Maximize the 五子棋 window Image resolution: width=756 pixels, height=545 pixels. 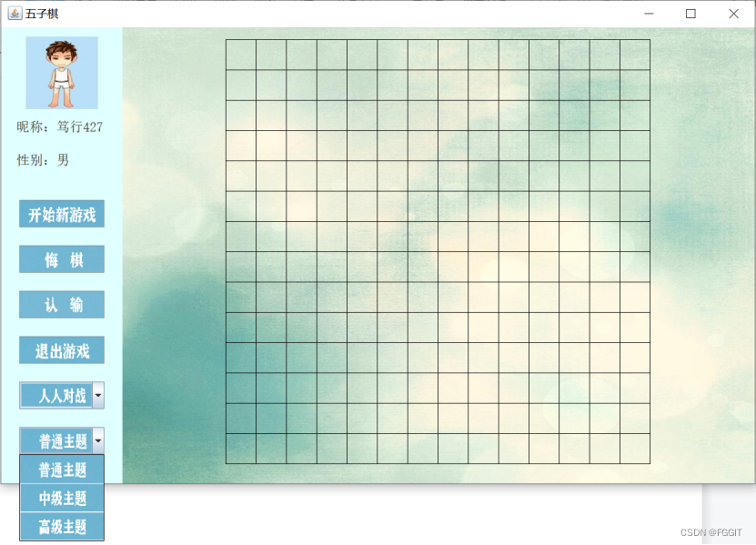tap(690, 14)
